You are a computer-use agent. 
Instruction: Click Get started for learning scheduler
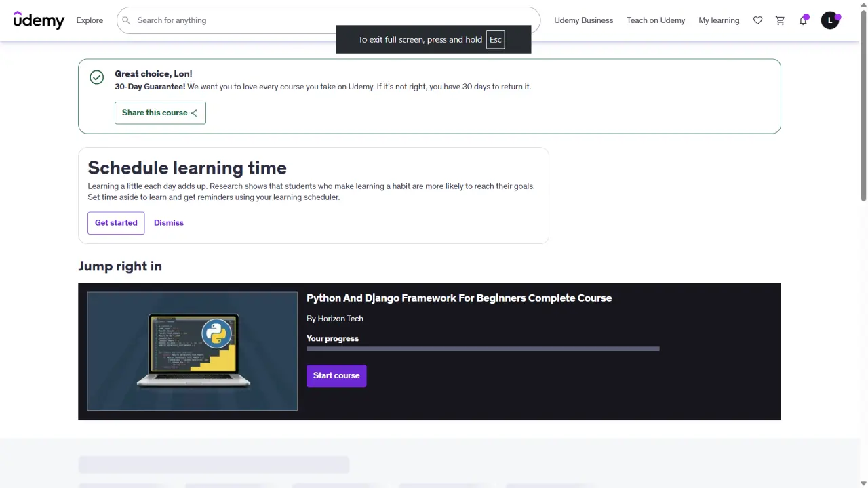pos(116,222)
